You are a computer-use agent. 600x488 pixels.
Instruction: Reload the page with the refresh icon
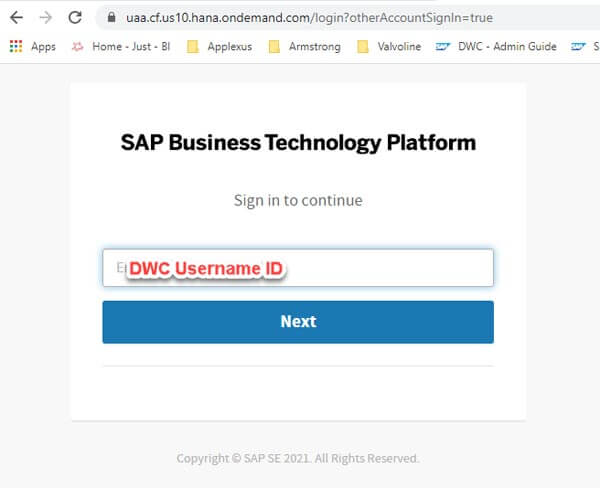pos(75,18)
